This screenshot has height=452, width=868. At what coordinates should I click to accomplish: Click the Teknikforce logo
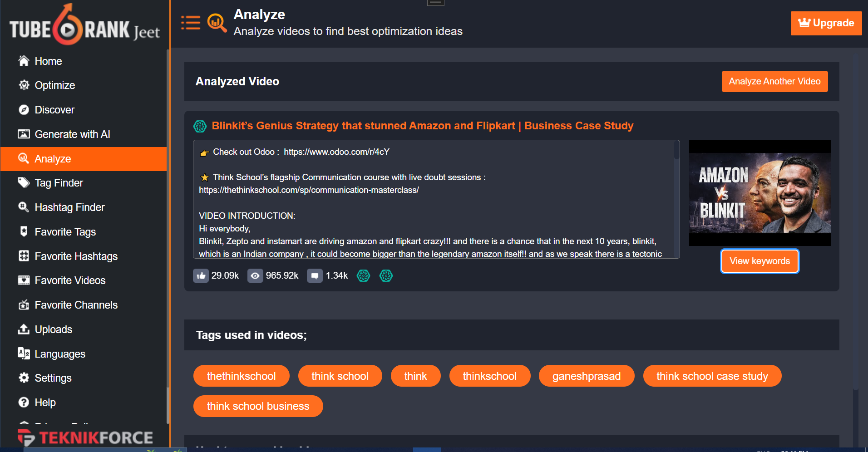click(85, 437)
